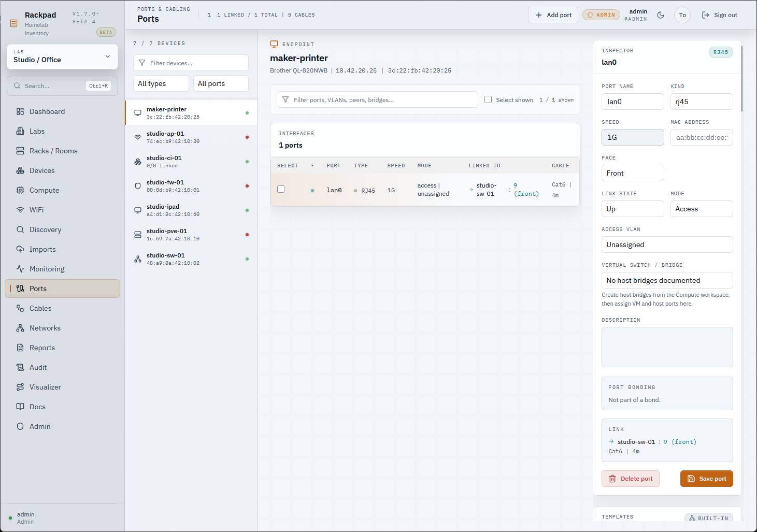
Task: Click the Admin shield icon
Action: pyautogui.click(x=20, y=426)
